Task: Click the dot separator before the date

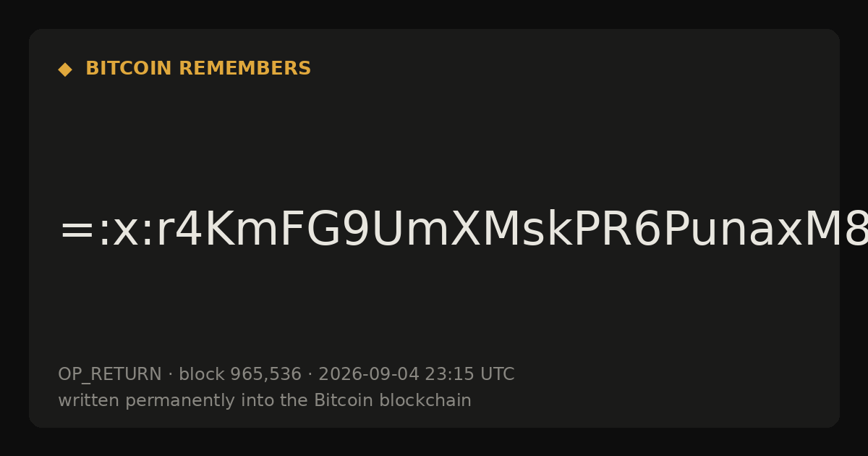Action: click(x=310, y=375)
